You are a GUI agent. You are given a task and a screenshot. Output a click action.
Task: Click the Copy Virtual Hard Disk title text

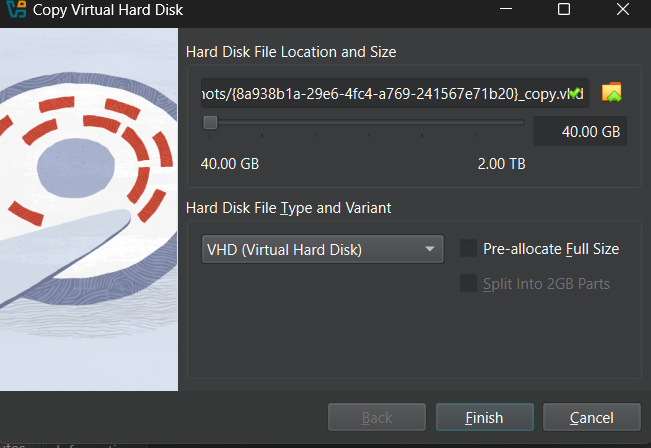click(x=108, y=13)
